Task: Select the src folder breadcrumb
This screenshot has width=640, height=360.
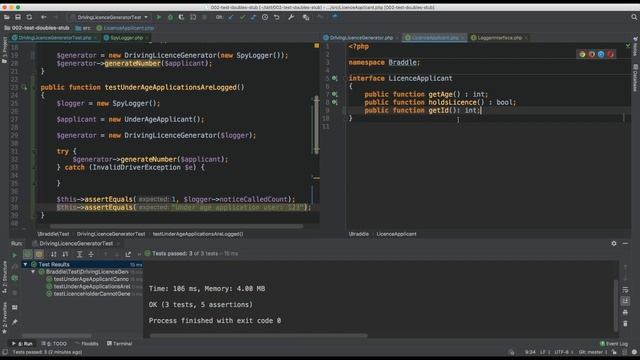Action: [83, 28]
